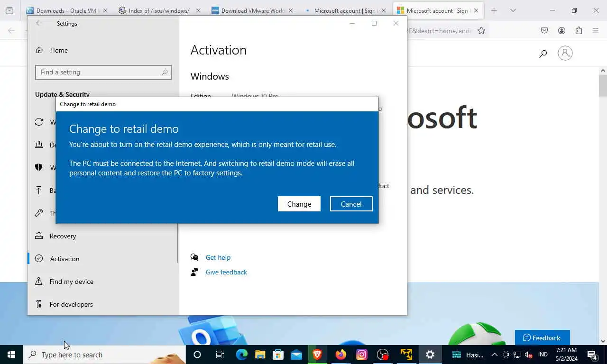Select active Microsoft account tab with logo
Viewport: 607px width, 364px height.
click(x=437, y=10)
